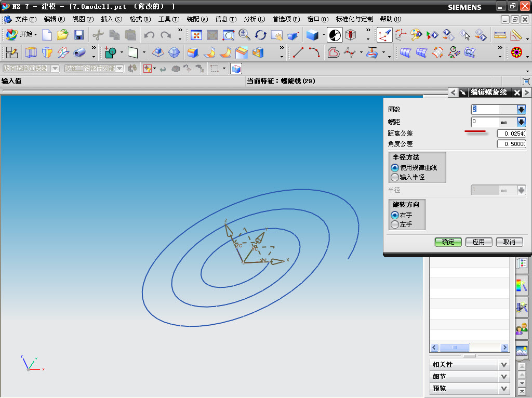The height and width of the screenshot is (398, 532).
Task: Open the 螺距 field dropdown arrow
Action: [x=522, y=122]
